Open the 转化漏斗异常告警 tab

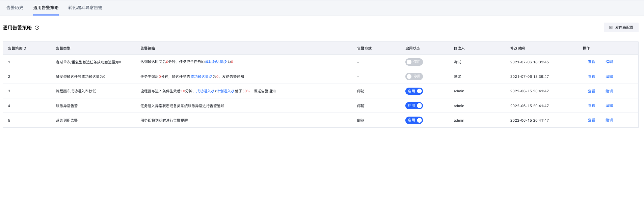click(85, 8)
